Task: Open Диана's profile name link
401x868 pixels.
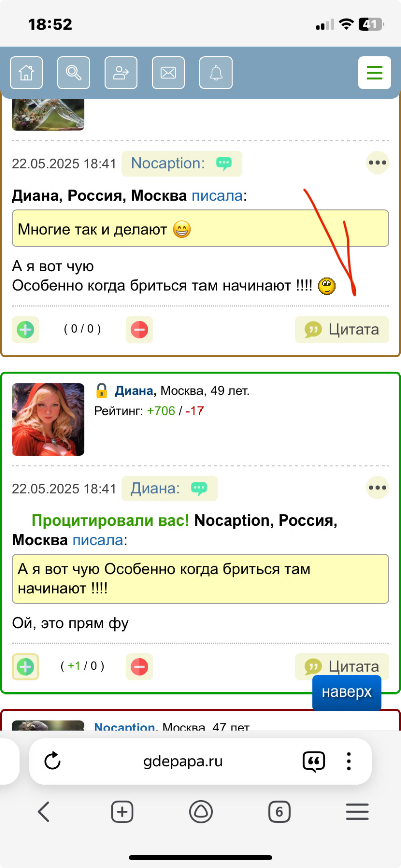Action: (134, 391)
